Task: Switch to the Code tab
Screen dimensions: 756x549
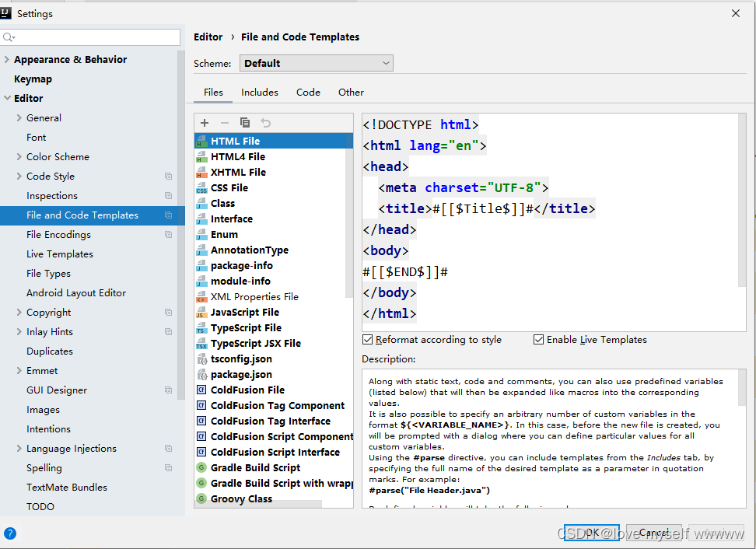Action: pos(308,93)
